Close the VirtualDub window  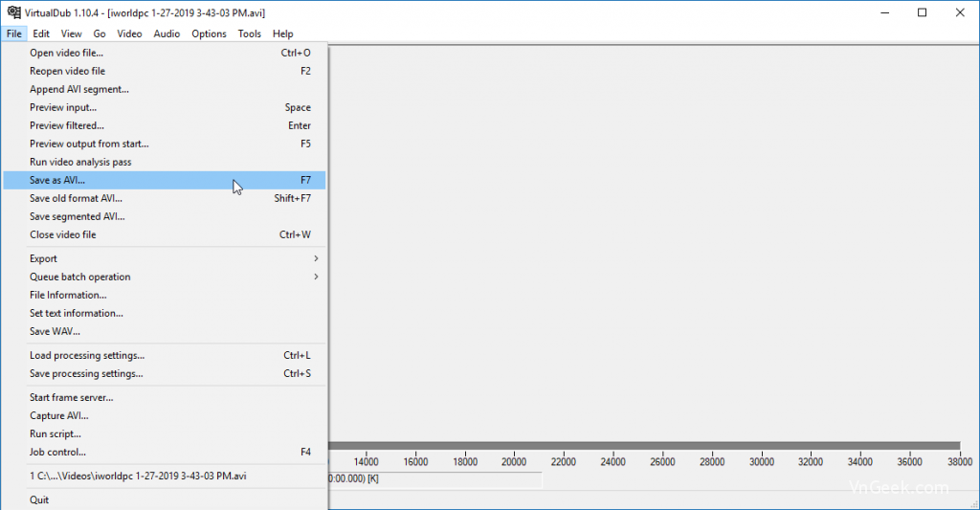(960, 12)
